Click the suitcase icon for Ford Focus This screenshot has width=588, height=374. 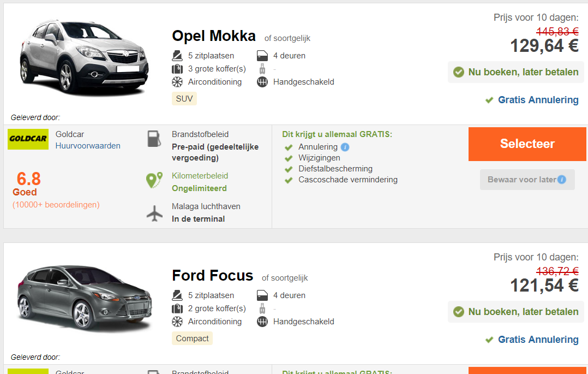coord(177,308)
